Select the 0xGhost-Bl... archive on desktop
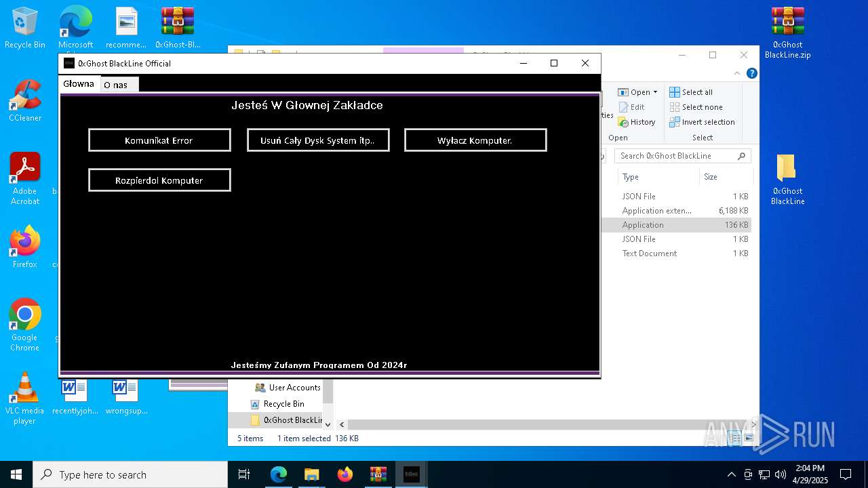This screenshot has width=868, height=488. (178, 28)
